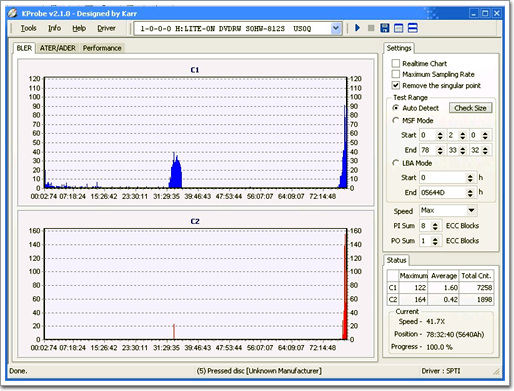Click the KProbe disc icon in title bar
This screenshot has height=391, width=514.
pos(12,13)
